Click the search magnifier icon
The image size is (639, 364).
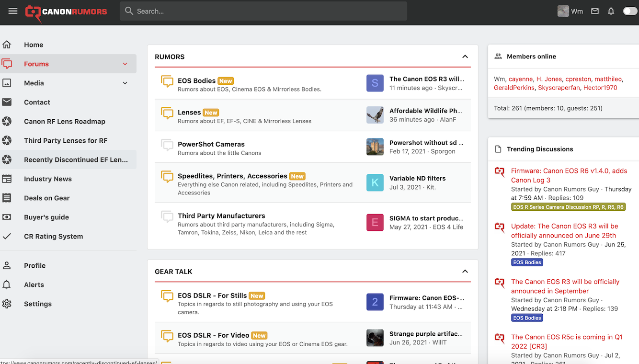pyautogui.click(x=129, y=11)
